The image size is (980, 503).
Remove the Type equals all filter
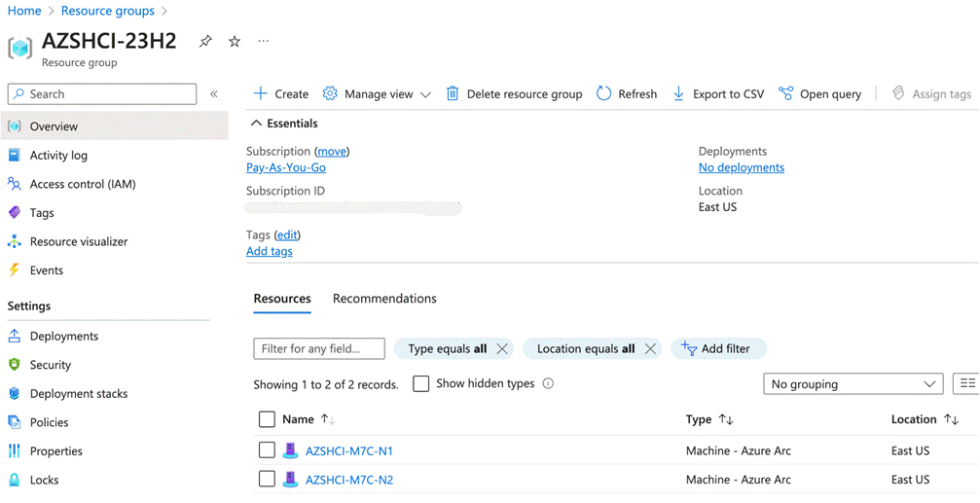point(502,348)
